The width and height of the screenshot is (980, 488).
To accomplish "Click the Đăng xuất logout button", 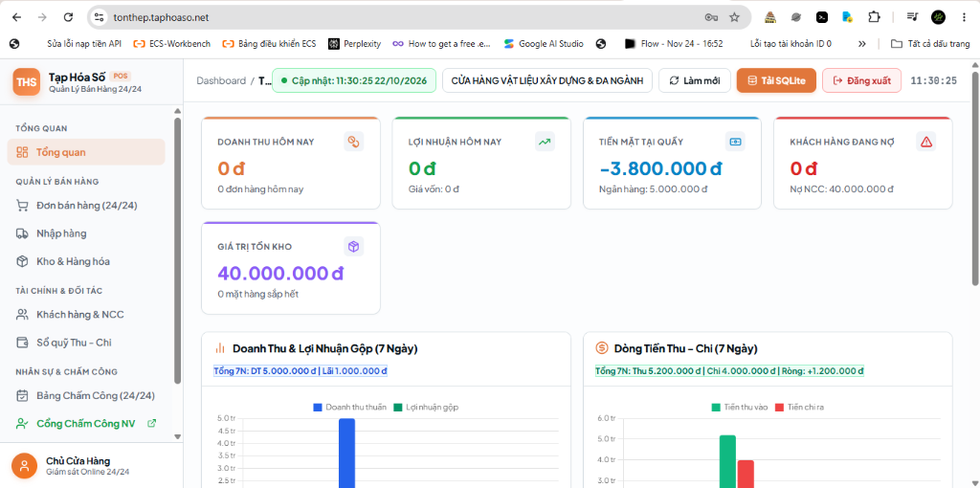I will (861, 80).
